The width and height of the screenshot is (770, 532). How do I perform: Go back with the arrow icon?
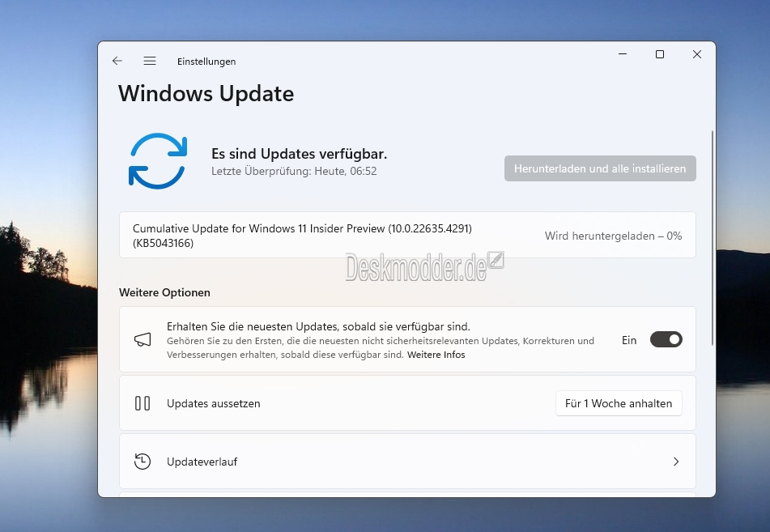click(117, 61)
